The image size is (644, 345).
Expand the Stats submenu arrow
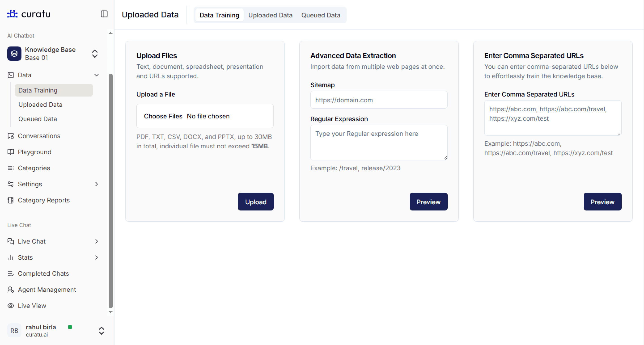(x=97, y=257)
